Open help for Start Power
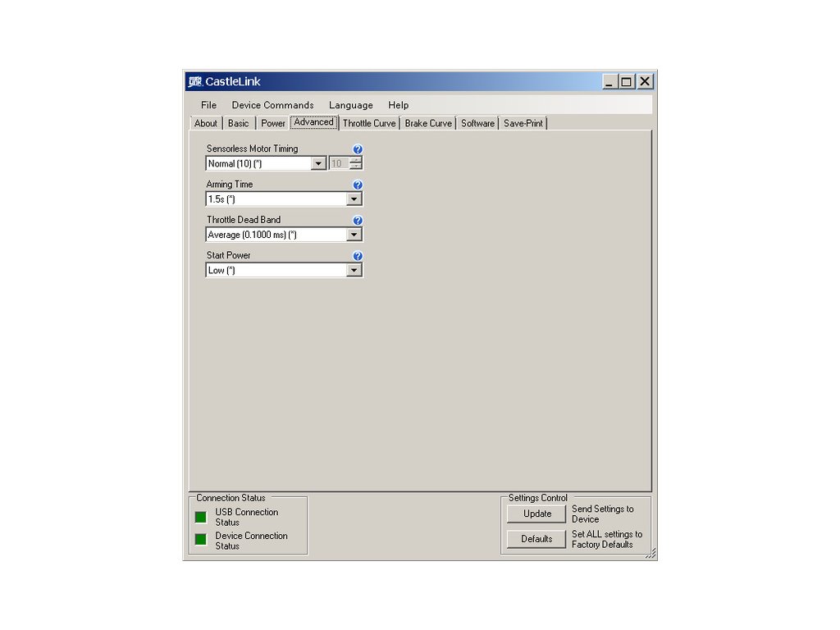The width and height of the screenshot is (840, 630). [x=358, y=256]
